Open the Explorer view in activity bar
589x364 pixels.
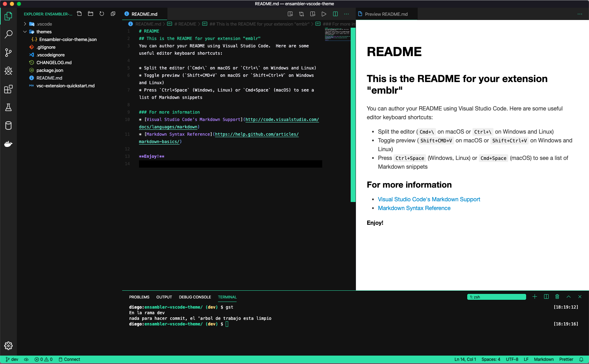[8, 16]
